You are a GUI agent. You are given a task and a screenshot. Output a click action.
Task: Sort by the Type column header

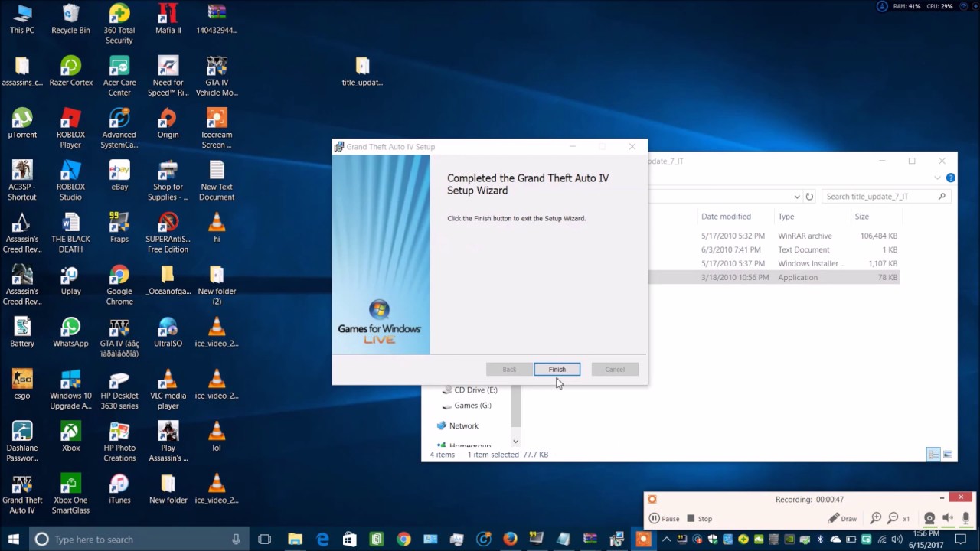[786, 217]
